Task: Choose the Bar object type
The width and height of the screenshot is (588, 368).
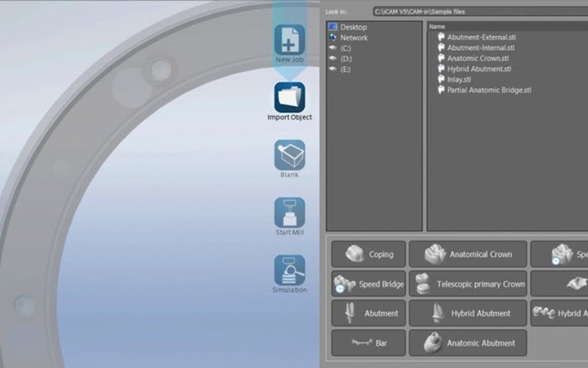Action: click(368, 343)
